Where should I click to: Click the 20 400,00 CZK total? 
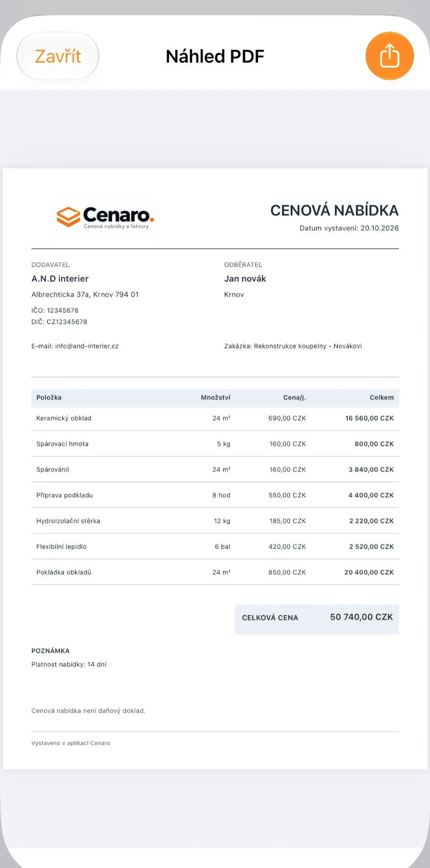[369, 572]
